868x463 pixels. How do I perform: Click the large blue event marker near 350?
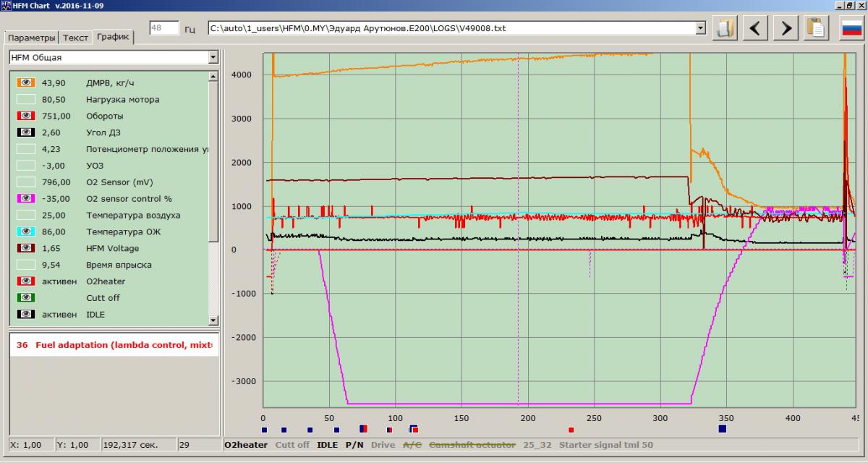click(x=722, y=429)
